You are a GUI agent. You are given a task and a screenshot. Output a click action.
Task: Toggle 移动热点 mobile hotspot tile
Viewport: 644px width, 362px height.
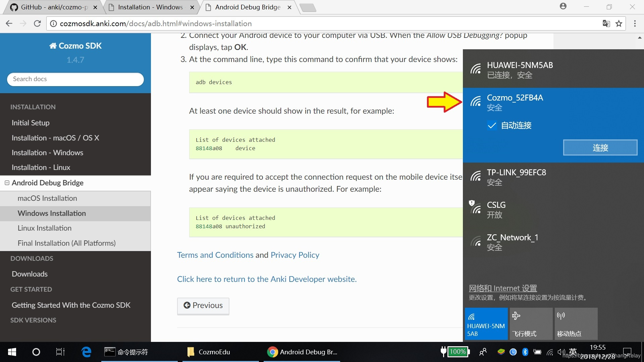click(576, 324)
